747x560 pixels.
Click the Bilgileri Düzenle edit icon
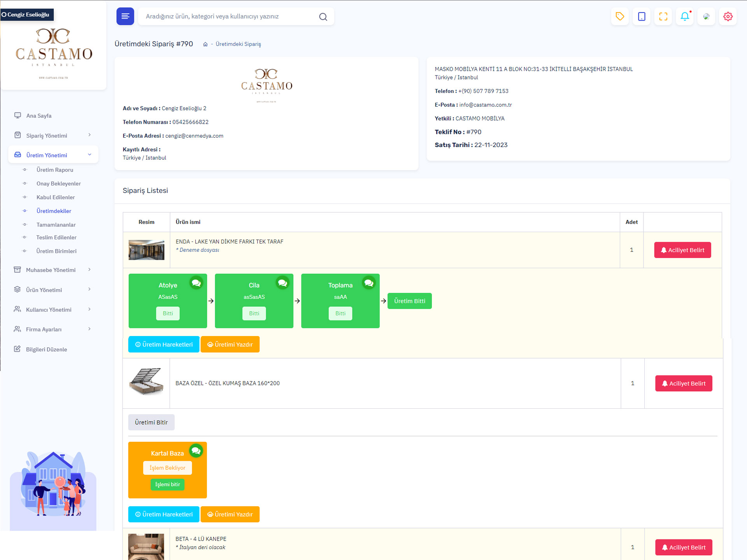coord(17,349)
